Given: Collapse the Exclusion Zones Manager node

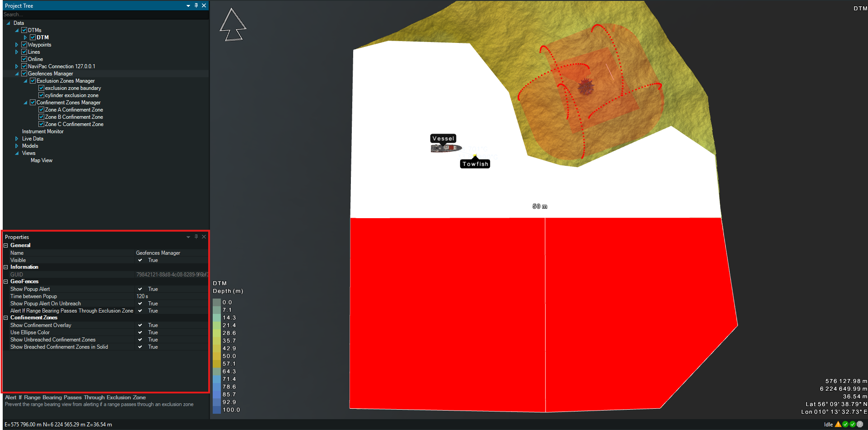Looking at the screenshot, I should pos(25,81).
